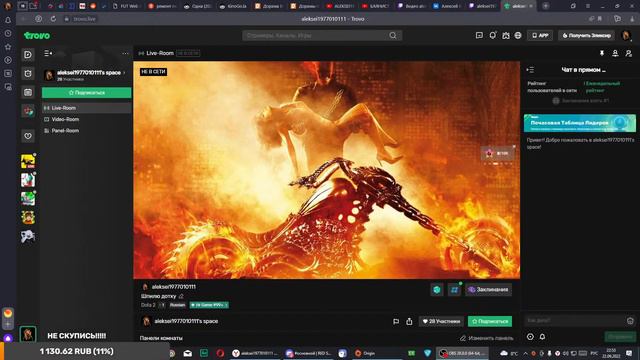Open the yellow channel thumbnail in Trovo sidebar

click(28, 161)
